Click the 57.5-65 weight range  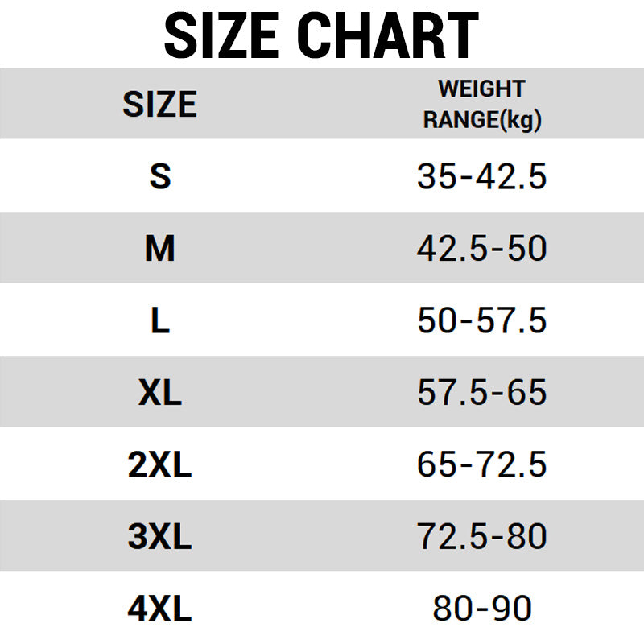pyautogui.click(x=481, y=393)
